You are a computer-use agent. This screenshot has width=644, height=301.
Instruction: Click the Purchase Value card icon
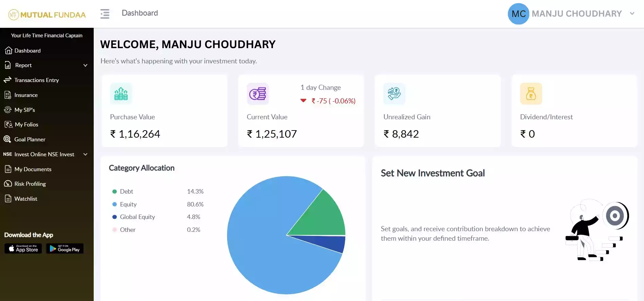121,94
